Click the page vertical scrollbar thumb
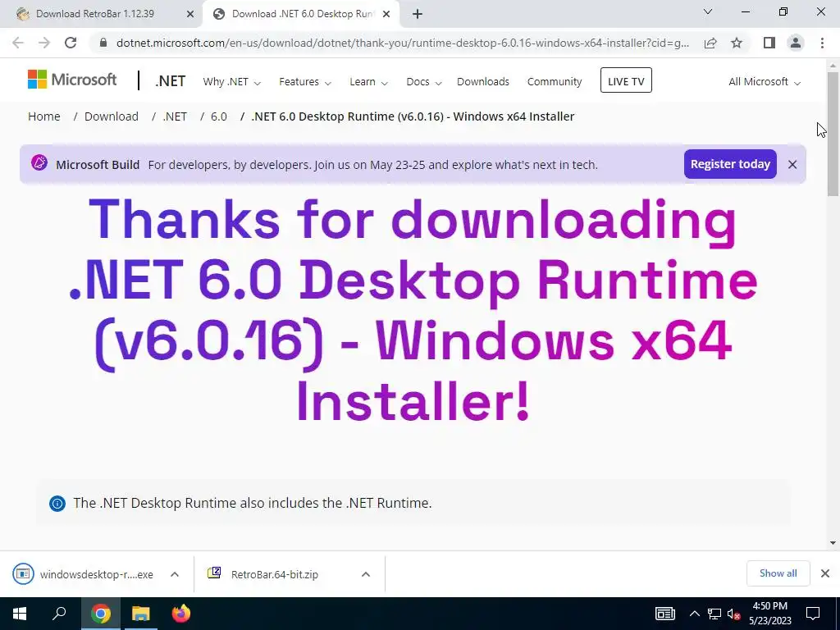The height and width of the screenshot is (630, 840). pos(833,134)
